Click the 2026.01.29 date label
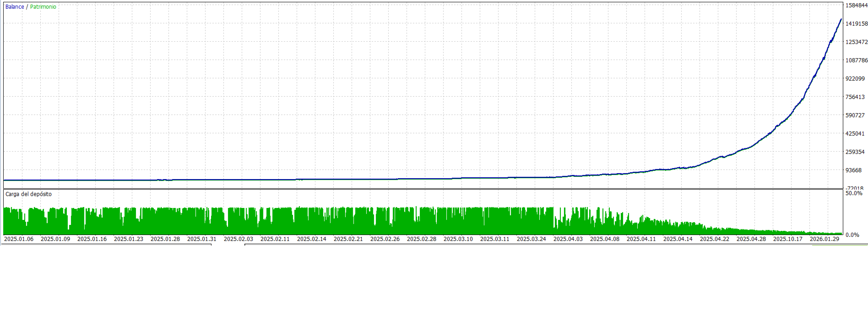Viewport: 868px width, 317px height. tap(825, 239)
